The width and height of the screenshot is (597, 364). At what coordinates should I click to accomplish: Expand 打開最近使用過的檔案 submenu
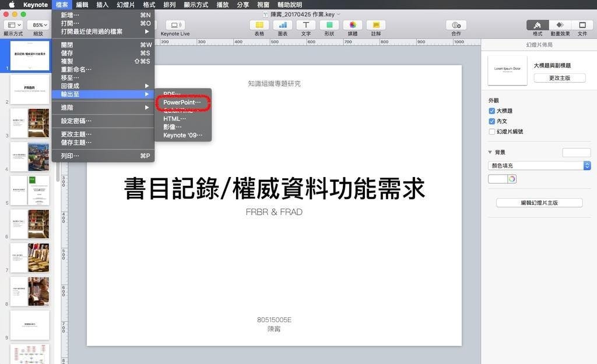pyautogui.click(x=103, y=31)
